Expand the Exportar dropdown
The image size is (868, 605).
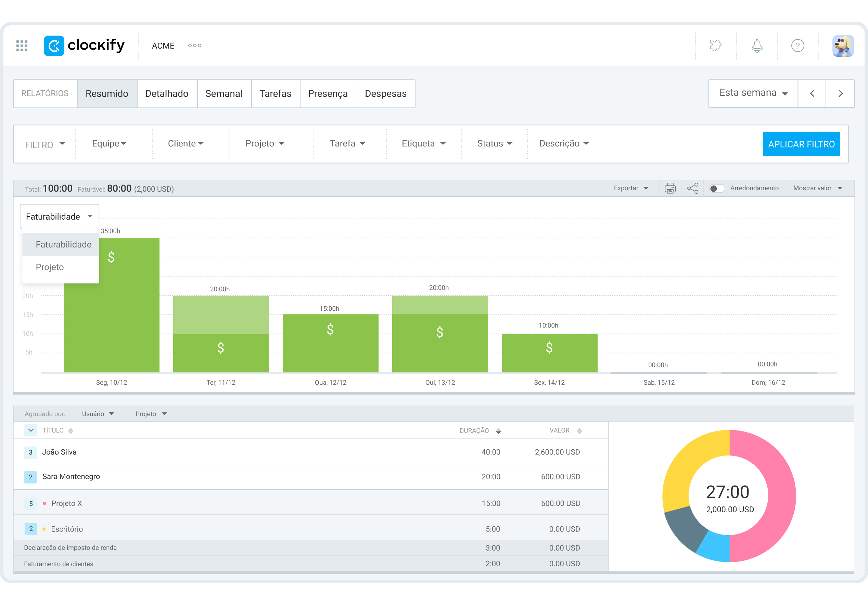tap(630, 188)
